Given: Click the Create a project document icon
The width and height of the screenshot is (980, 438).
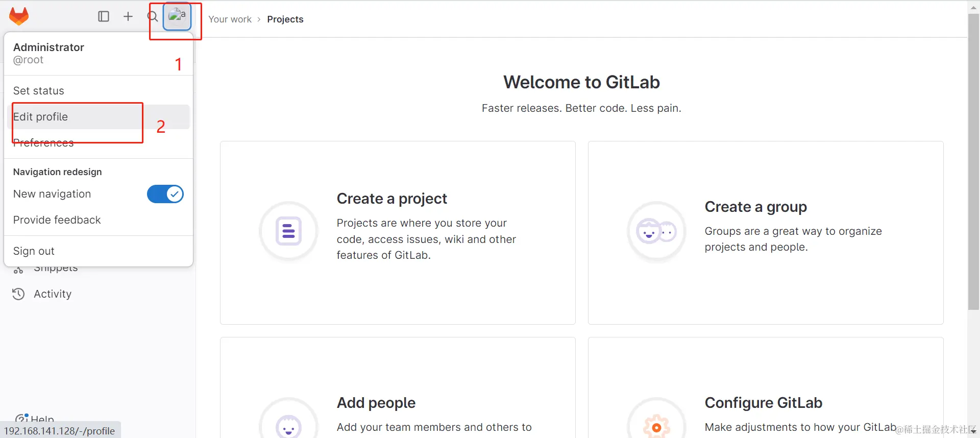Looking at the screenshot, I should coord(289,231).
